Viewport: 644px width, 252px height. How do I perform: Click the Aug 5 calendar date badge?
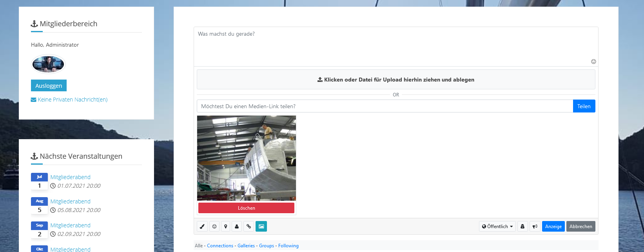click(39, 205)
